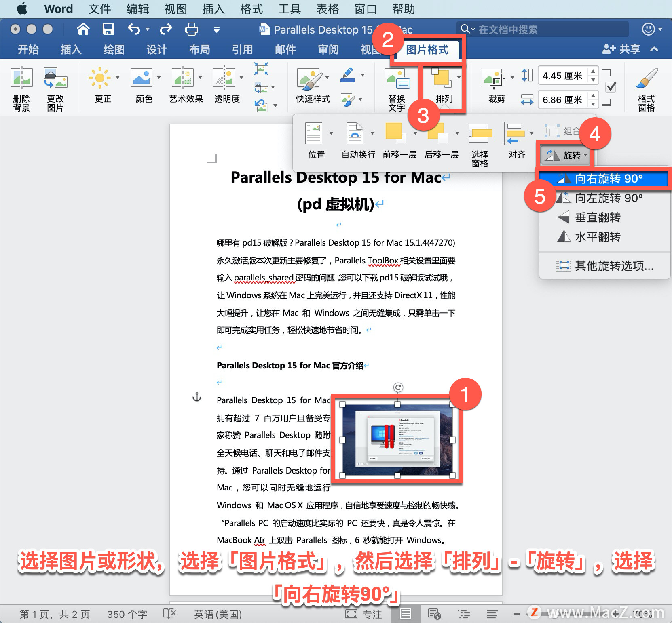This screenshot has width=672, height=623.
Task: Select Rotate Right 90° (向右旋转 90°)
Action: pos(604,179)
